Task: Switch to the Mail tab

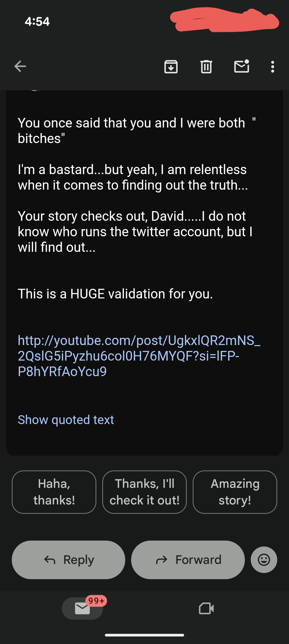Action: click(82, 609)
